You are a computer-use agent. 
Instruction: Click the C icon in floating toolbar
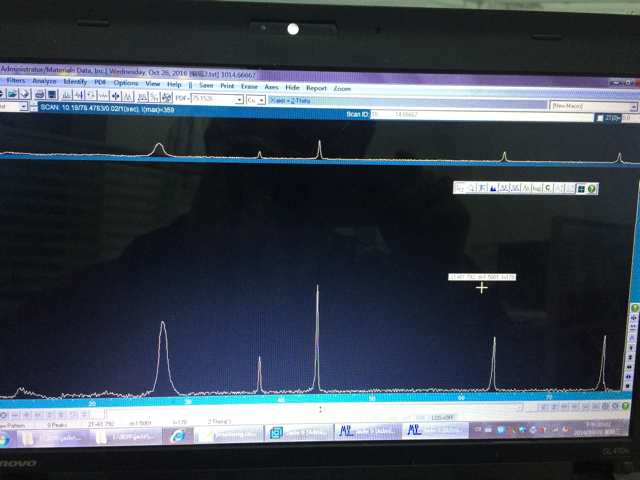548,188
